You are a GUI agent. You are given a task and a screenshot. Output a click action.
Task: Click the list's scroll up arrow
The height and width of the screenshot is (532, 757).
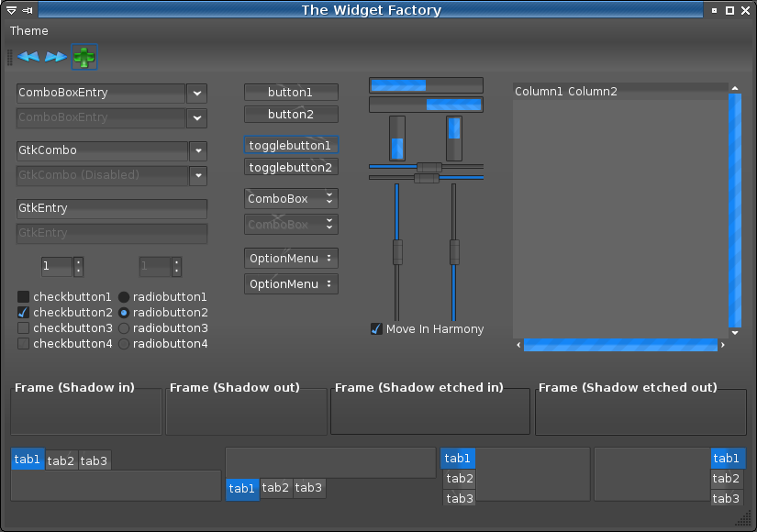click(735, 88)
